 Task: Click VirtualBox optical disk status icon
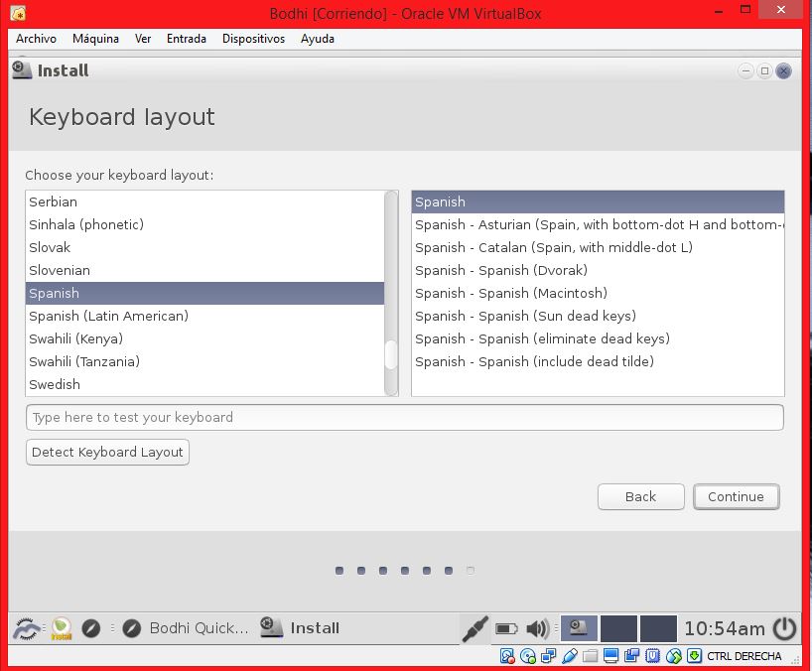point(528,656)
